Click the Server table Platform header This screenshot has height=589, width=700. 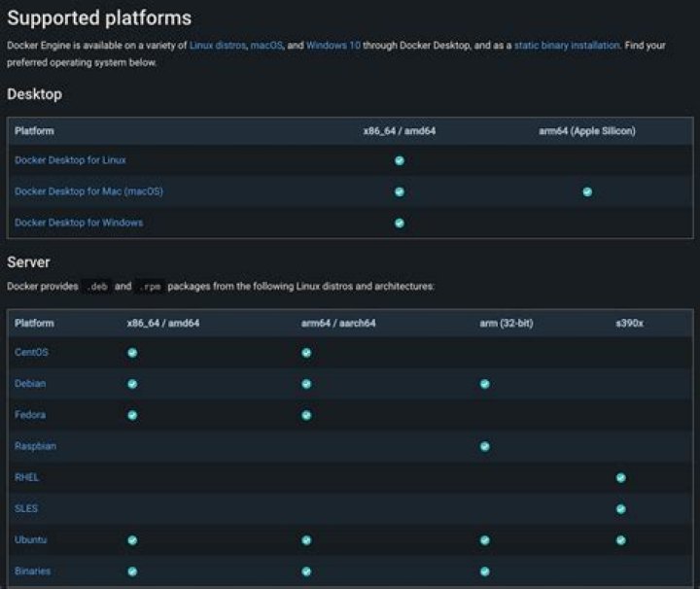click(x=34, y=323)
